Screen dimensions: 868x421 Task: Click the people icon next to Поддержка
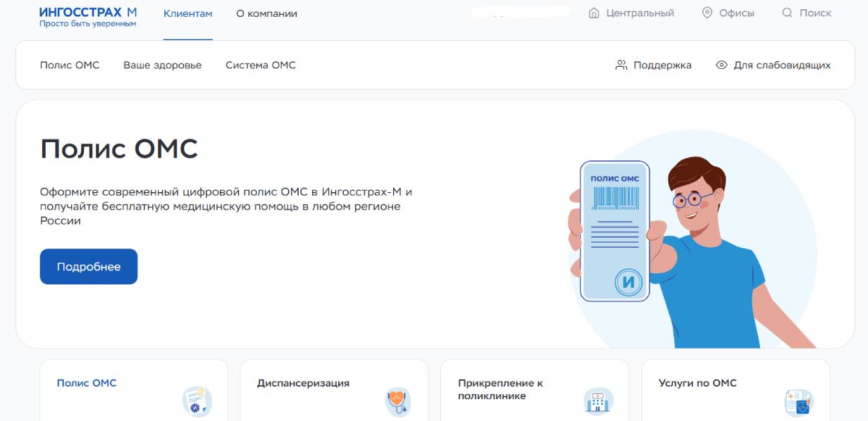pos(621,65)
